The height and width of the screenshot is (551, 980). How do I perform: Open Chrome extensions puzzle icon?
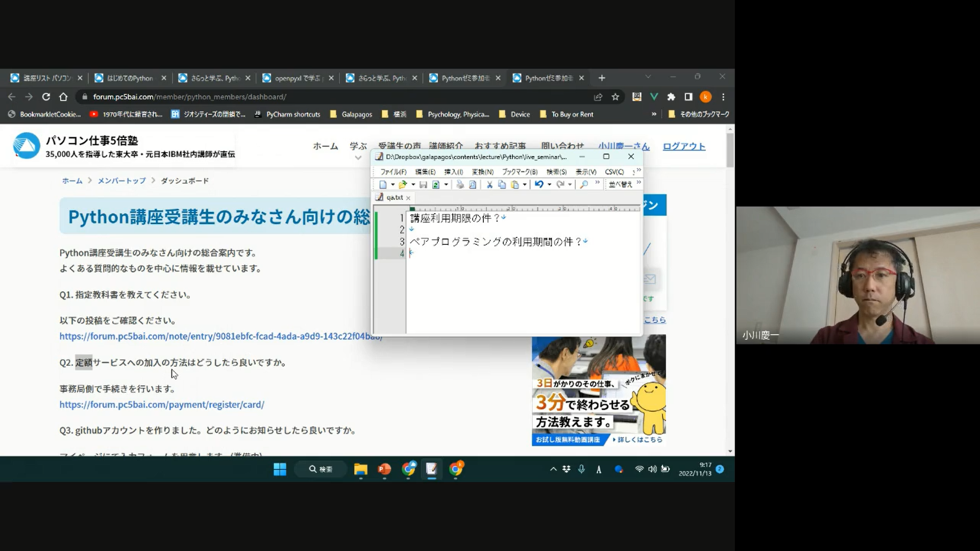tap(671, 97)
